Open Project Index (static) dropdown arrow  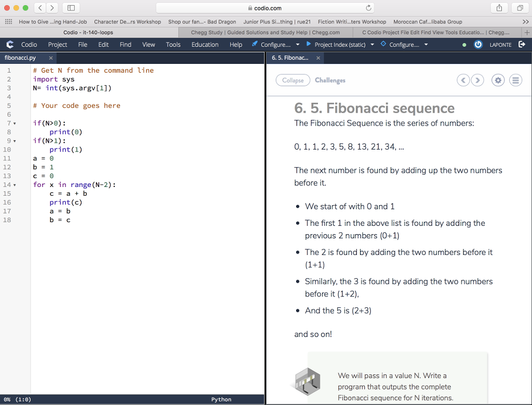coord(372,45)
